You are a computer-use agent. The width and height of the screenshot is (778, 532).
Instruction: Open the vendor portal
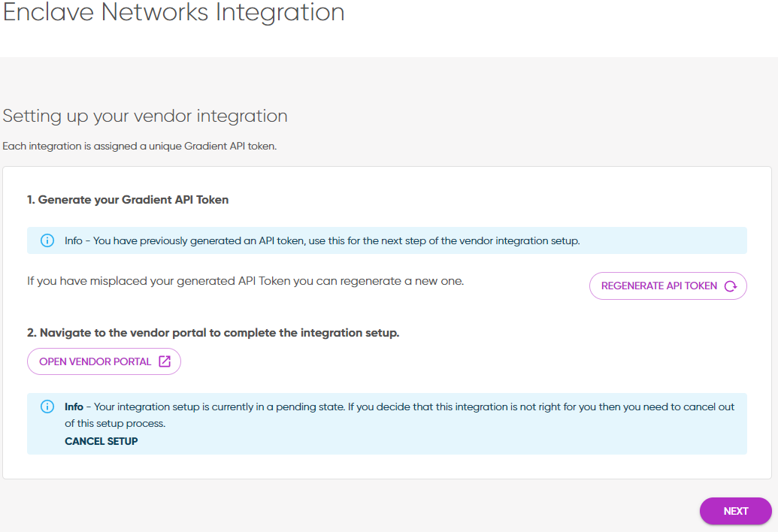(104, 361)
